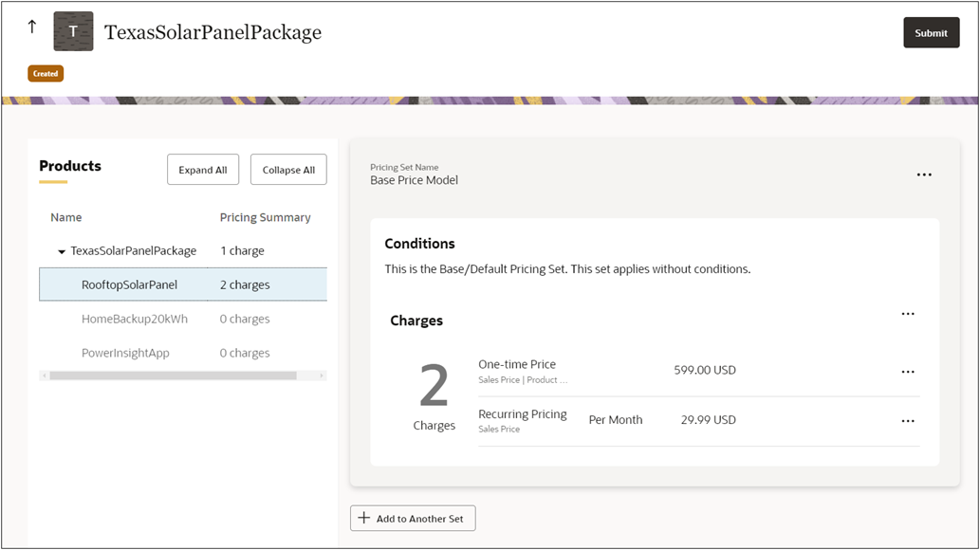Click the back navigation arrow

tap(31, 27)
